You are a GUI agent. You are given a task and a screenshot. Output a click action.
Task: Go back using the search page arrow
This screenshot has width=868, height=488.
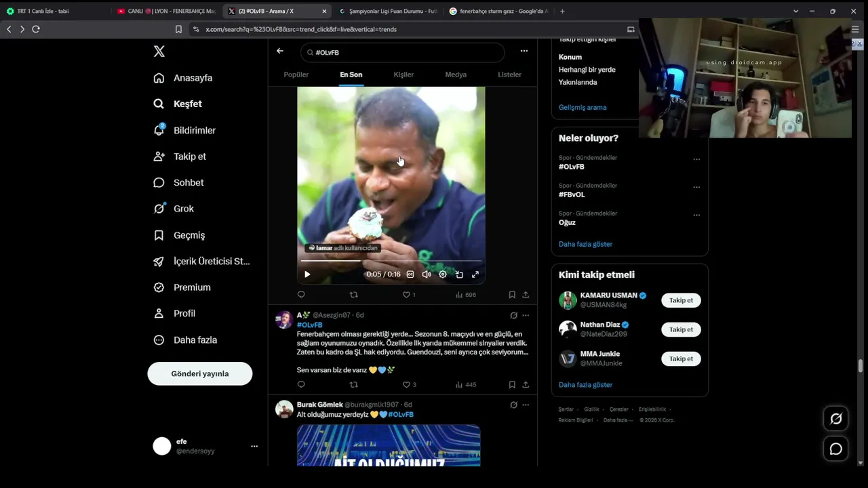tap(280, 51)
